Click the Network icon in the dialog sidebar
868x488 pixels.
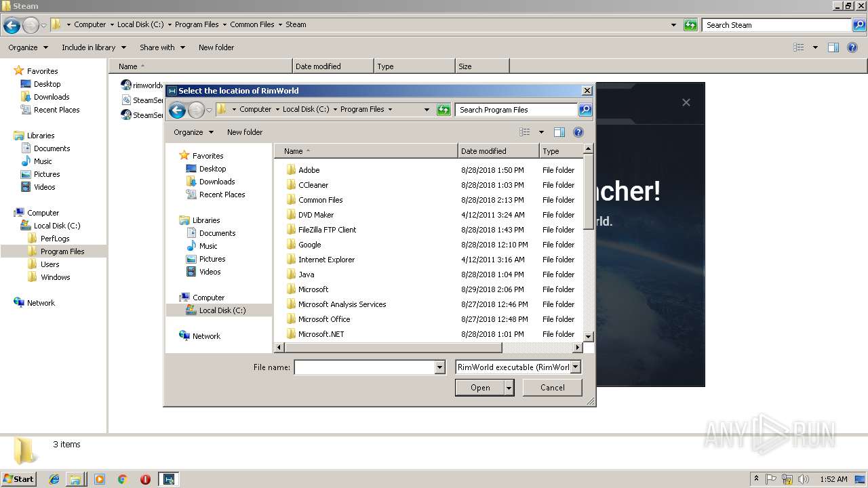coord(184,336)
